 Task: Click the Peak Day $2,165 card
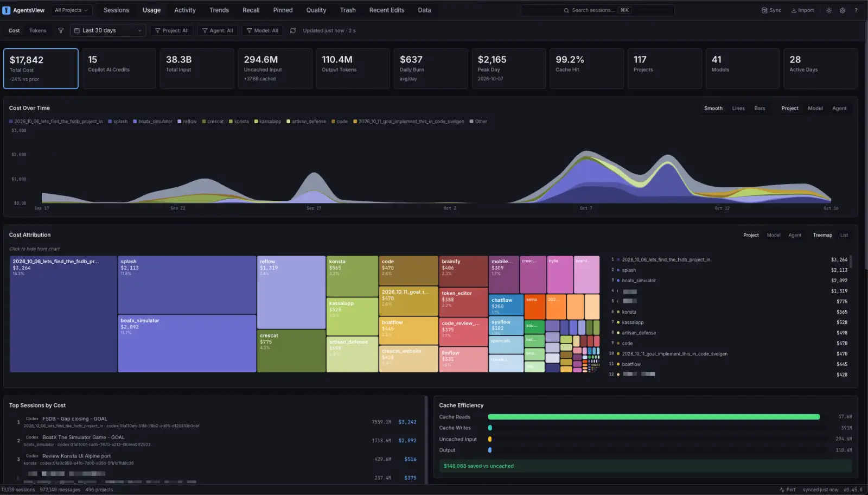[x=508, y=68]
